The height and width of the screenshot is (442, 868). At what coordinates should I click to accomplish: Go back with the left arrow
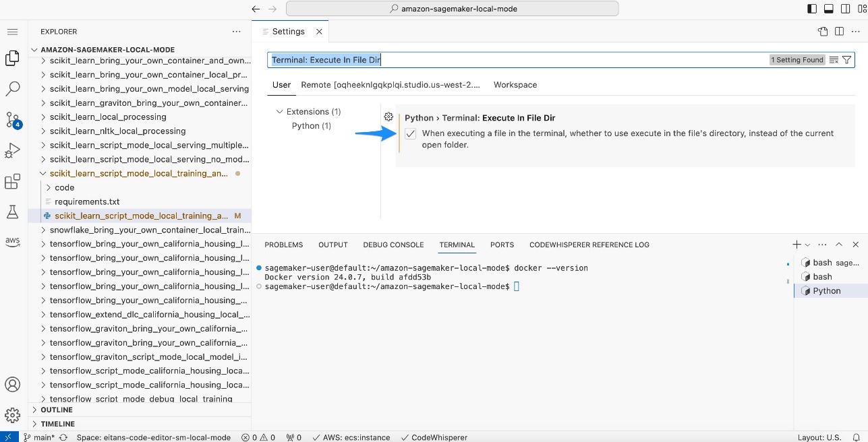pyautogui.click(x=256, y=9)
